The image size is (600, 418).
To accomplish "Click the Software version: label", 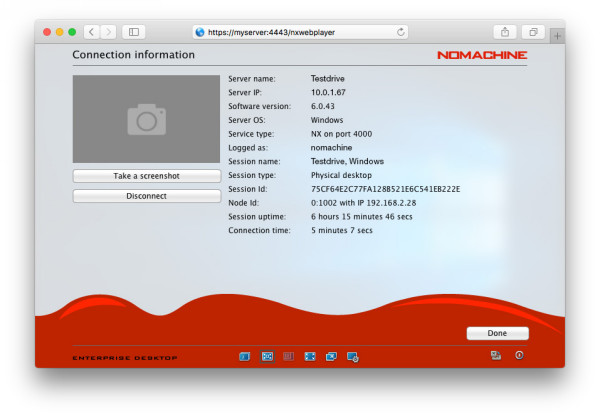I will coord(259,106).
